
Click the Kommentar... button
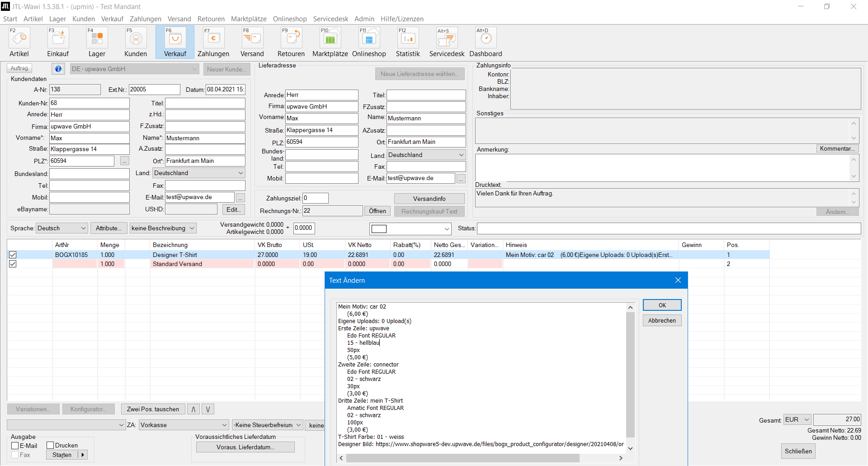[837, 148]
